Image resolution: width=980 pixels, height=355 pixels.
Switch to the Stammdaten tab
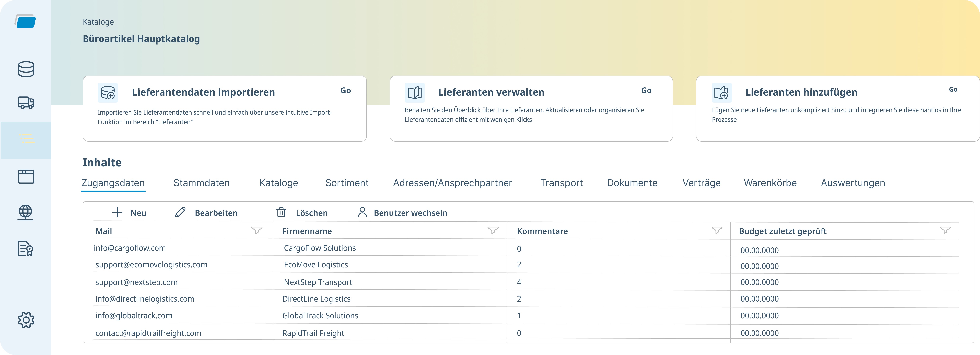point(201,183)
